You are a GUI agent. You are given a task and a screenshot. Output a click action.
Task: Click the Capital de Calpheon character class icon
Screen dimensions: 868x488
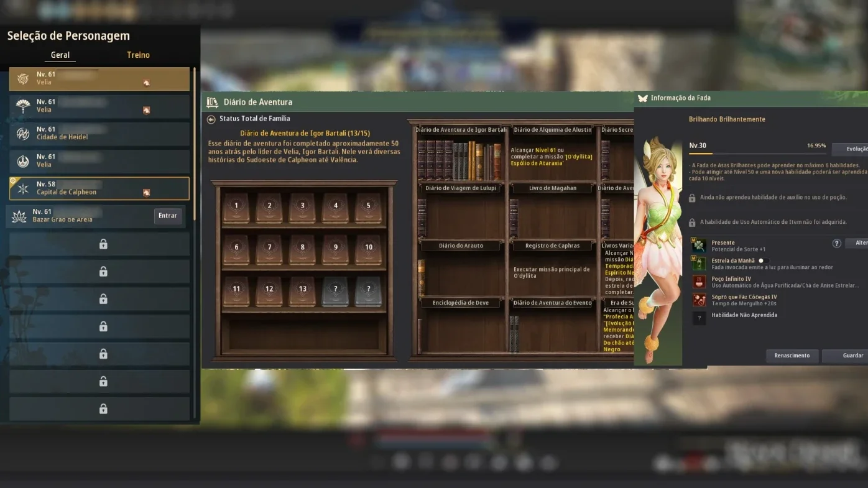23,189
